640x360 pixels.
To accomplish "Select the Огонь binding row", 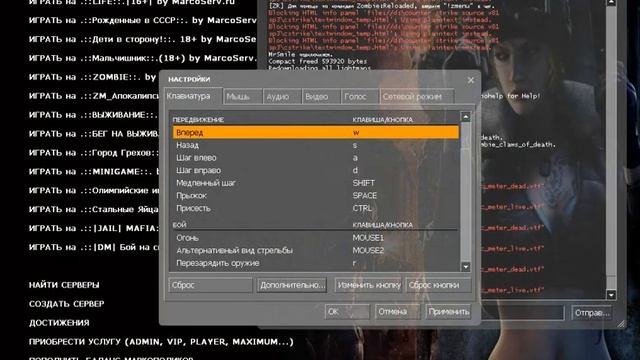I will click(x=316, y=238).
